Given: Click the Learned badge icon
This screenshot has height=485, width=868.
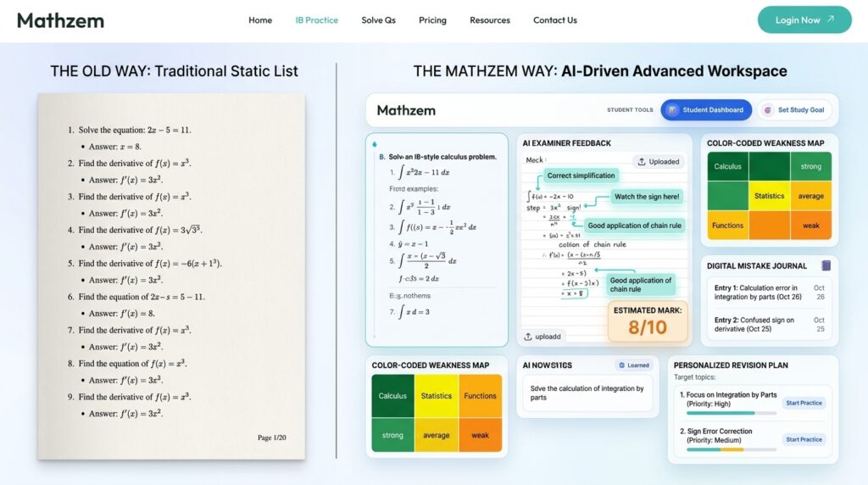Looking at the screenshot, I should point(621,365).
